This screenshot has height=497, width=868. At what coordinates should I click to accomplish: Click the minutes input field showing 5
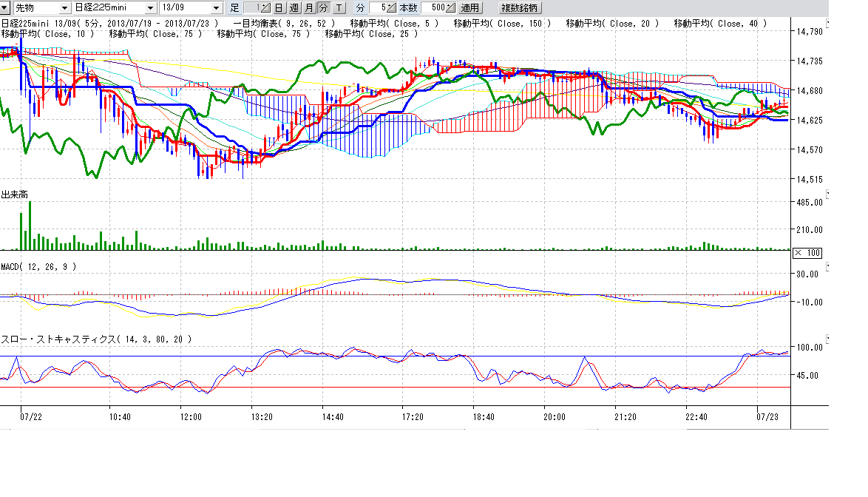[379, 8]
